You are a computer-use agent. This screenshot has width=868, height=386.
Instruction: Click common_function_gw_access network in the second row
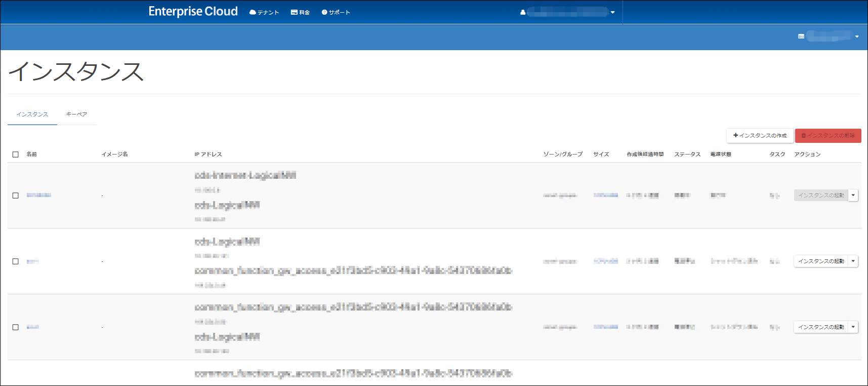pos(353,271)
